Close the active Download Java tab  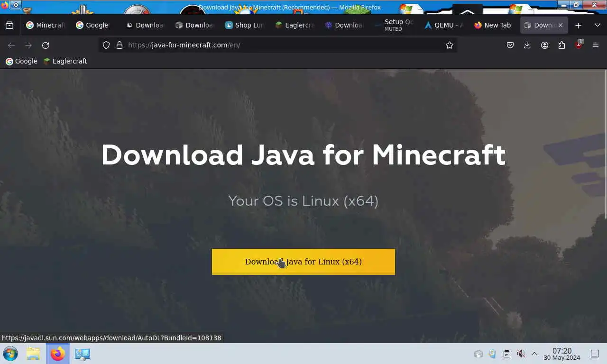[x=560, y=25]
